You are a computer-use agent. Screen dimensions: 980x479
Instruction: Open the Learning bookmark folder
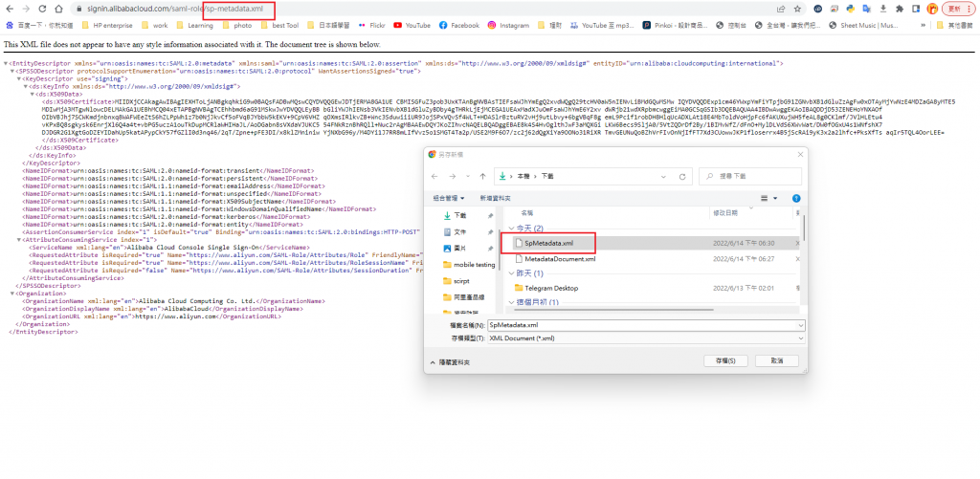point(194,26)
